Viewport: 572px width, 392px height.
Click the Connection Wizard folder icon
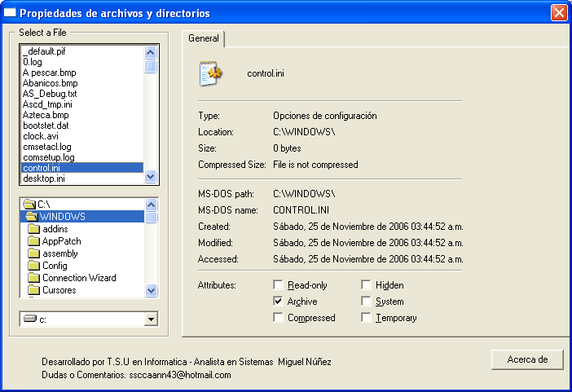click(33, 278)
